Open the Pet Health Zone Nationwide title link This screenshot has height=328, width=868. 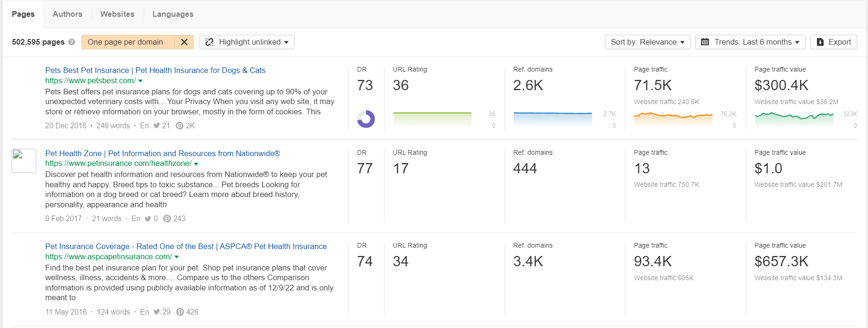[163, 153]
